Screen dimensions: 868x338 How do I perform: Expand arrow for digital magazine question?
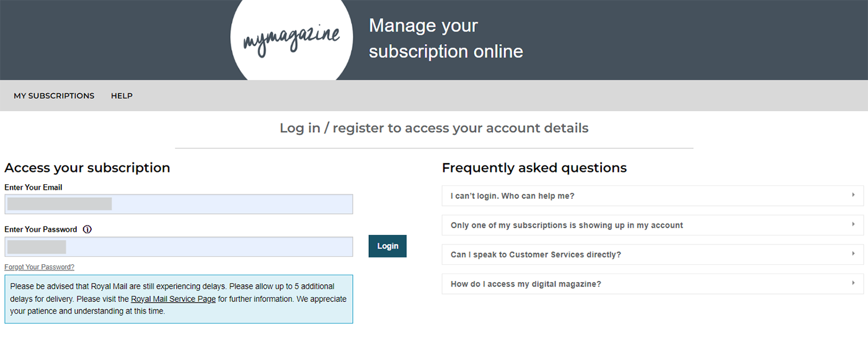pos(854,283)
